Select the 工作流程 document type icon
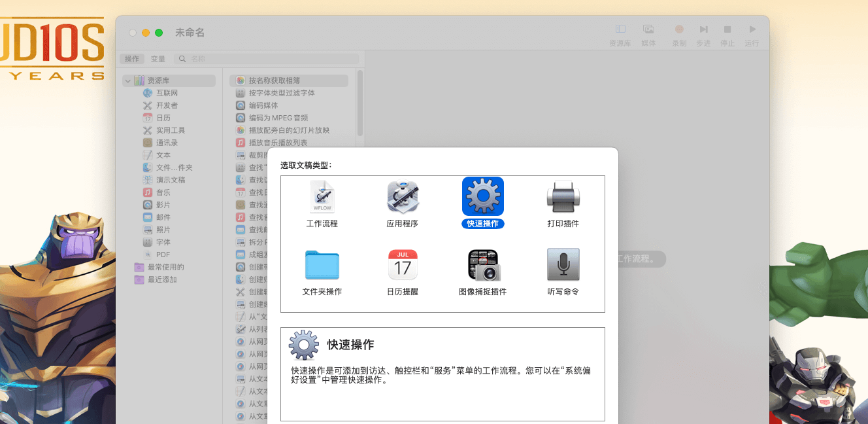The image size is (868, 424). click(x=322, y=197)
